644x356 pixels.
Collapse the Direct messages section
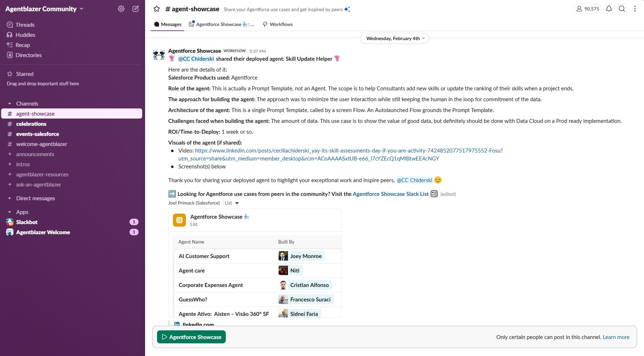point(10,198)
